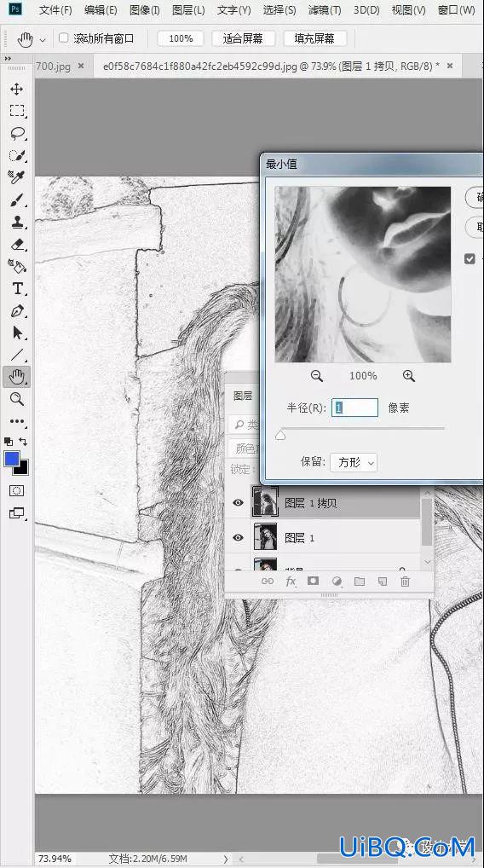The height and width of the screenshot is (868, 484).
Task: Open the 保留 方形 dropdown
Action: click(x=354, y=462)
